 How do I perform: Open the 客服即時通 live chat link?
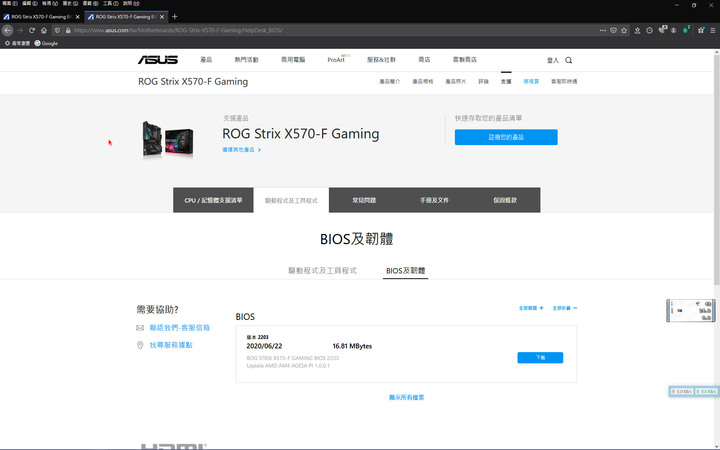tap(564, 81)
